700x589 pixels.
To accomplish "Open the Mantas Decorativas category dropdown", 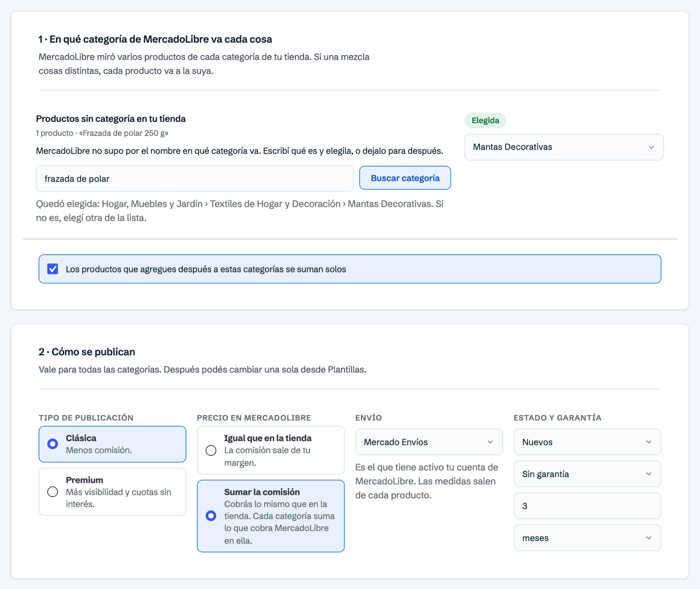I will [x=564, y=147].
